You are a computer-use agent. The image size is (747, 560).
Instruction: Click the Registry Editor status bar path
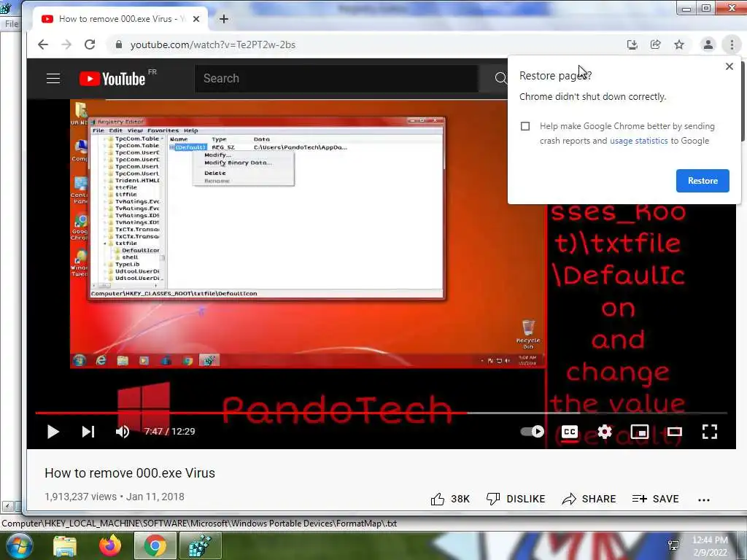coord(199,524)
